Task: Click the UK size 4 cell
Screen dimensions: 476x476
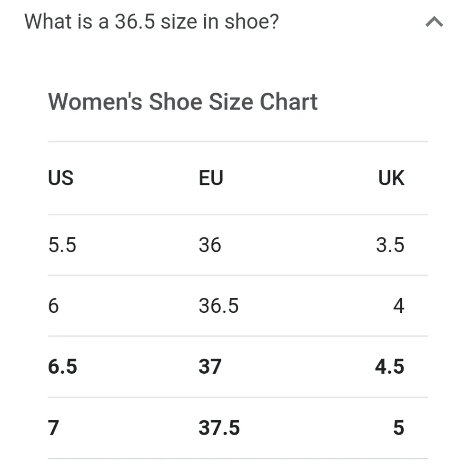Action: coord(398,306)
